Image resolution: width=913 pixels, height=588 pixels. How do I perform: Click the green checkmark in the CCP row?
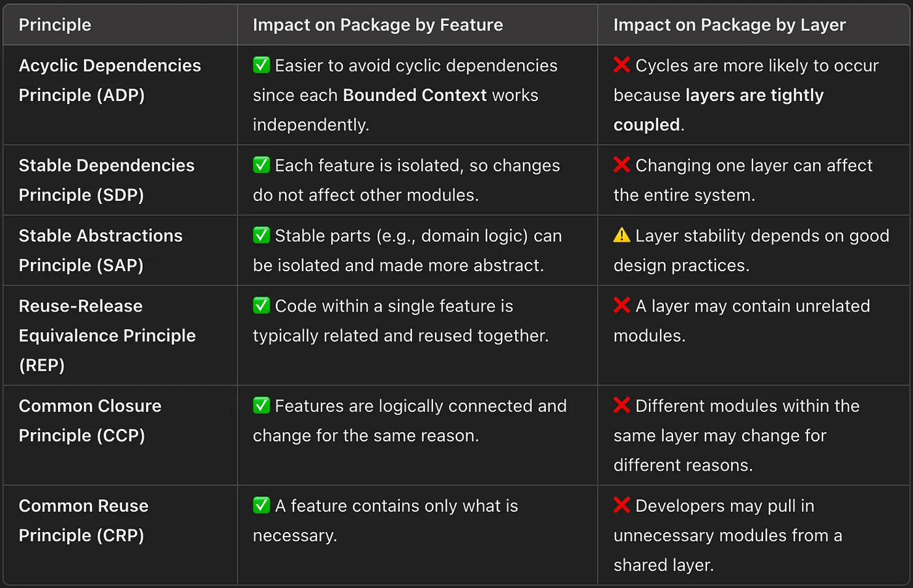pos(262,405)
